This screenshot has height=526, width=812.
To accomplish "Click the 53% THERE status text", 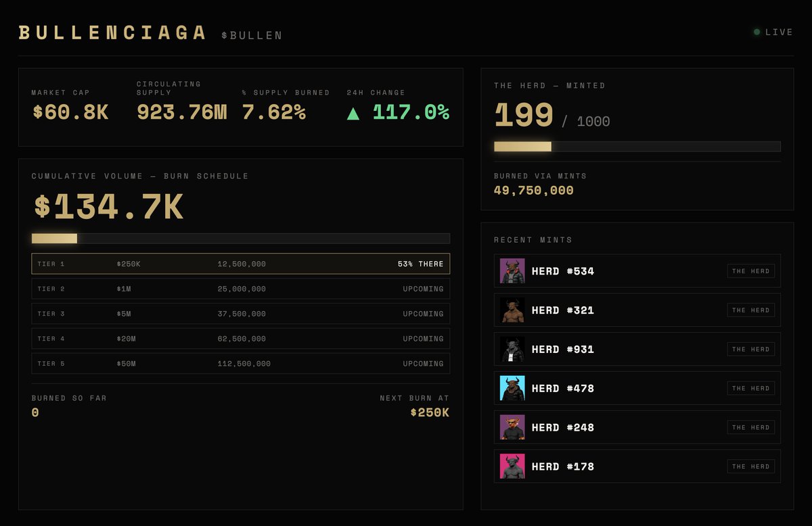I will (421, 264).
